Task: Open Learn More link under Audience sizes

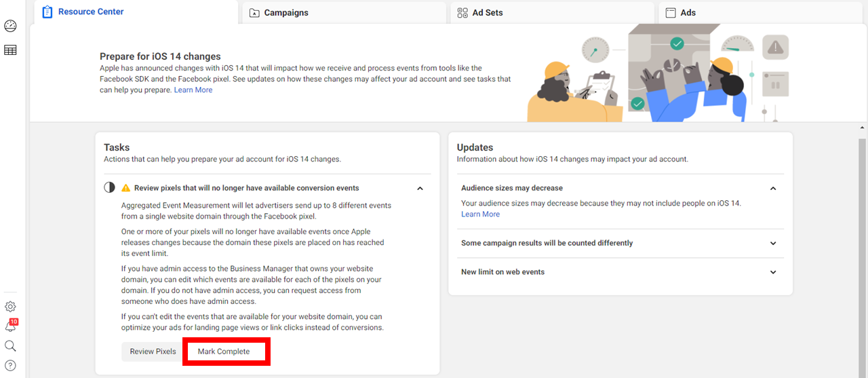Action: (x=480, y=214)
